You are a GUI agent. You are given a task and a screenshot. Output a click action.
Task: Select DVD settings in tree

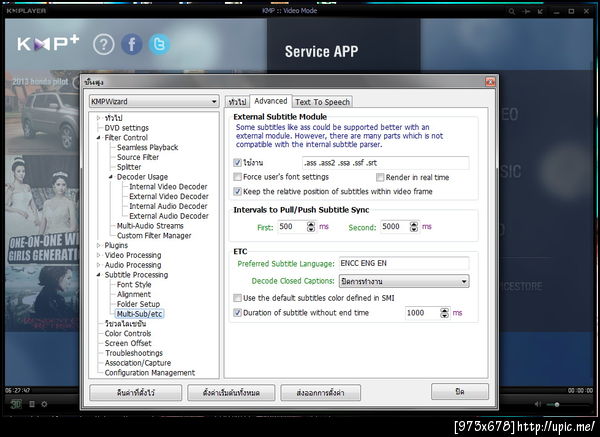(127, 128)
